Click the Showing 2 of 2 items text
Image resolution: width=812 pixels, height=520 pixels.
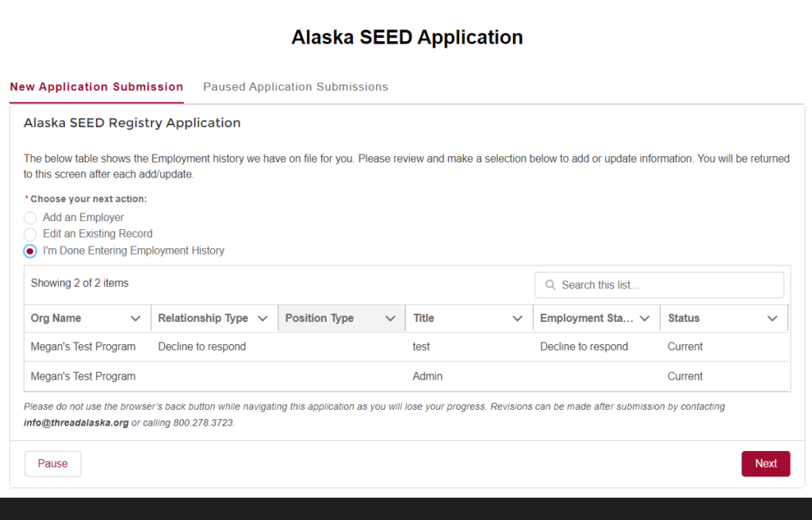[x=79, y=283]
